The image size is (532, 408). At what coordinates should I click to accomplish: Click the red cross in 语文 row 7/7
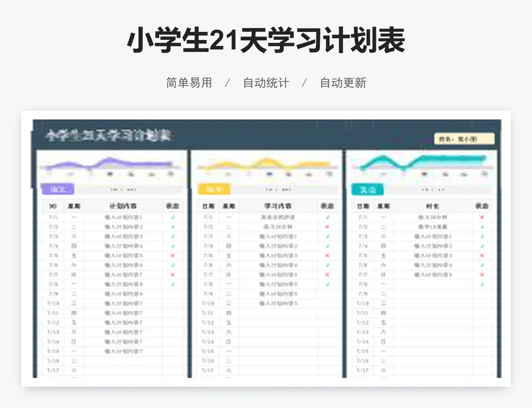click(x=172, y=274)
